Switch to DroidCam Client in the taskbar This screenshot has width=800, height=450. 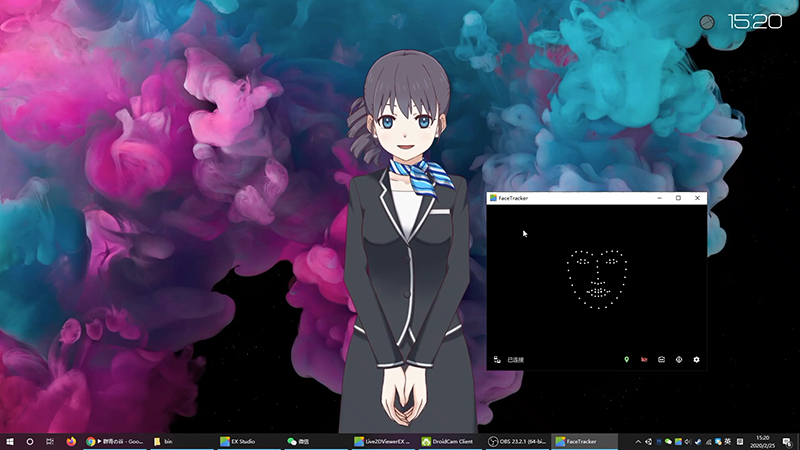[x=449, y=441]
